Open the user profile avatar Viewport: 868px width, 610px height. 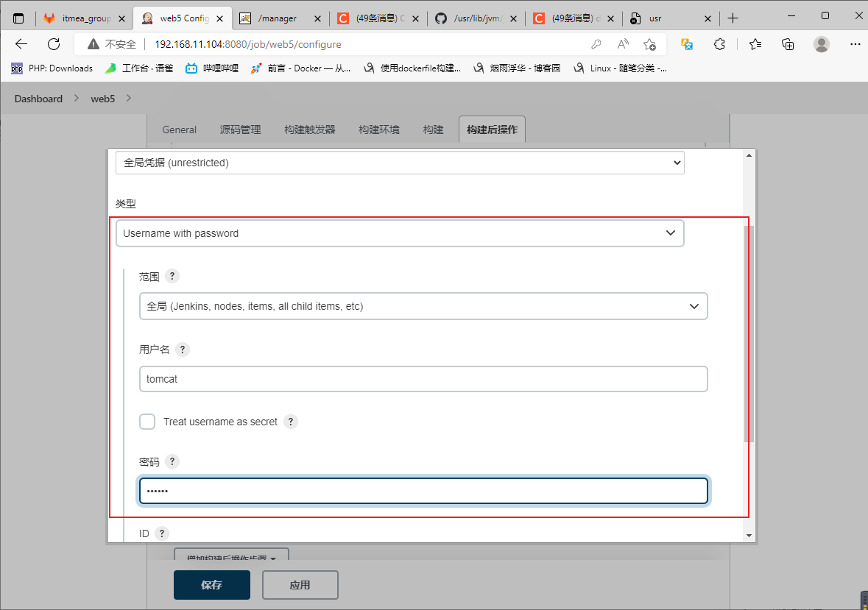822,44
